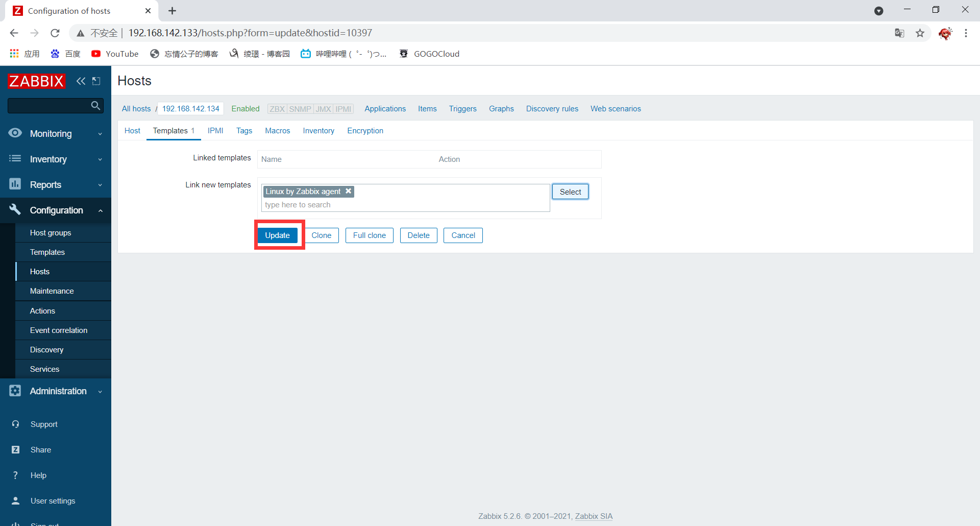The height and width of the screenshot is (526, 980).
Task: Open the browser profile avatar
Action: coord(945,33)
